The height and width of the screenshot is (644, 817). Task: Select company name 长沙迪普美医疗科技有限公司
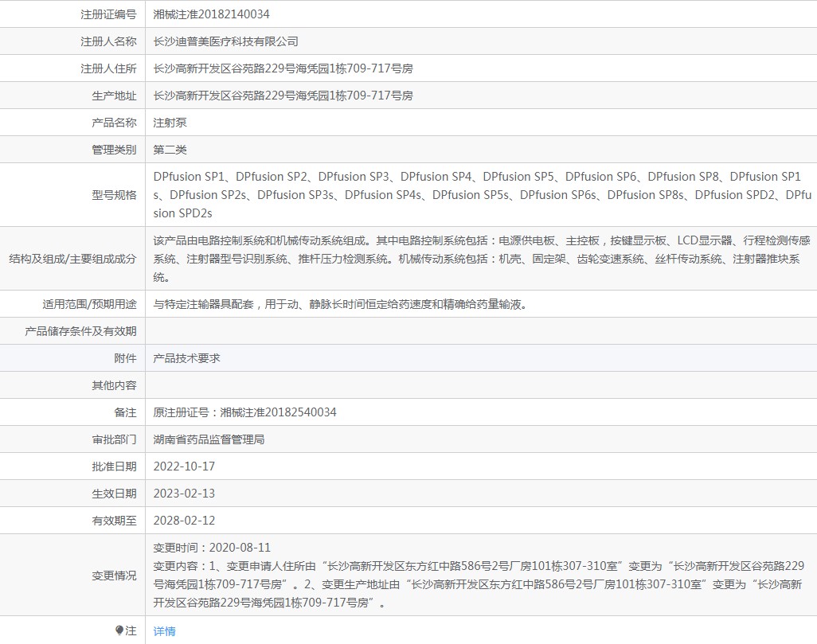pyautogui.click(x=225, y=41)
